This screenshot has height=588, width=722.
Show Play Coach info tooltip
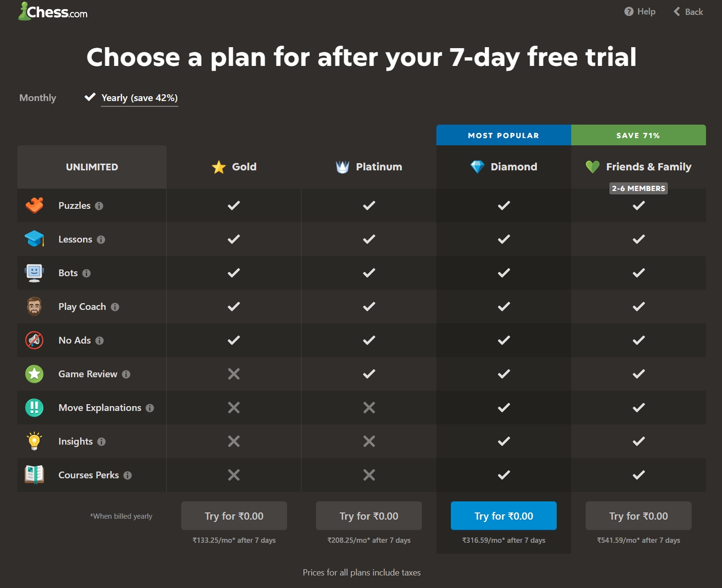pyautogui.click(x=115, y=307)
